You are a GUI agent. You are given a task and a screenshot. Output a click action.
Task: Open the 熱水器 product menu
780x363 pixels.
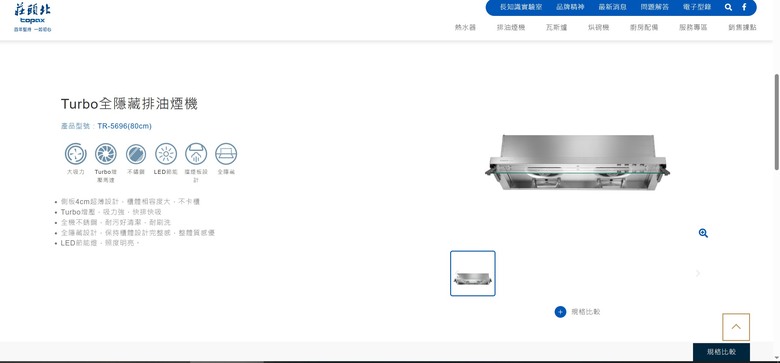(465, 27)
